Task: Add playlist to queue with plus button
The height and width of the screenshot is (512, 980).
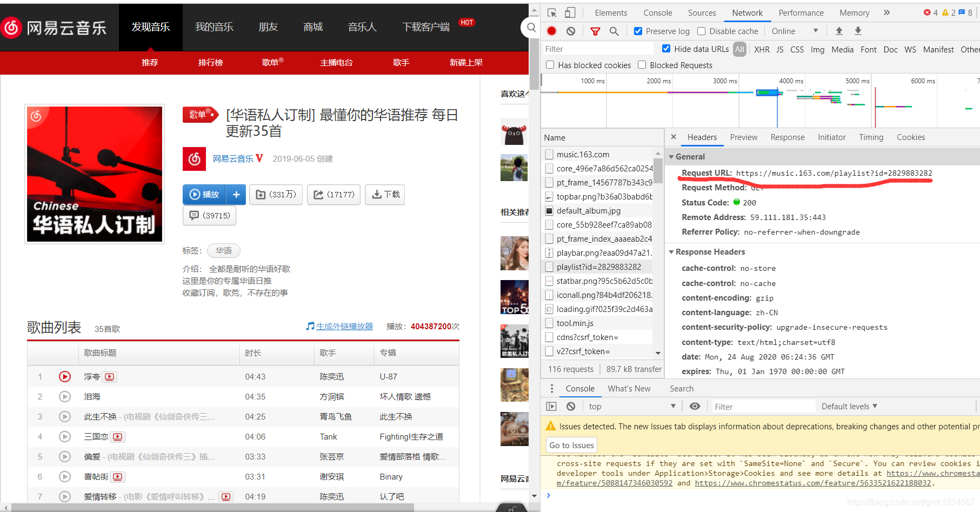Action: tap(236, 194)
